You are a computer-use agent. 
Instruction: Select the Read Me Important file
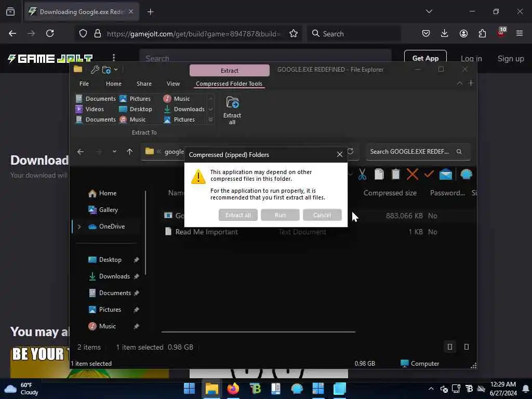[207, 232]
